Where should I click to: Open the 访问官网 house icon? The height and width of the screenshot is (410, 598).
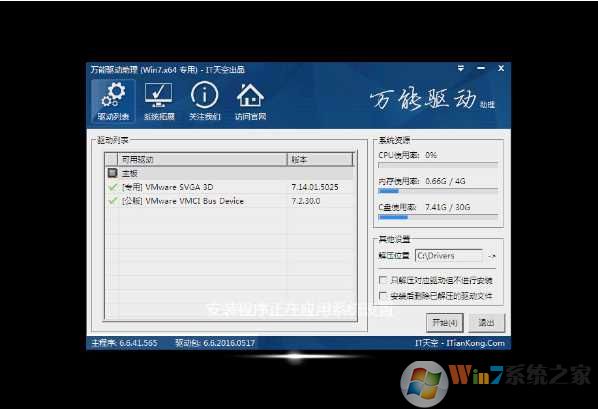250,101
